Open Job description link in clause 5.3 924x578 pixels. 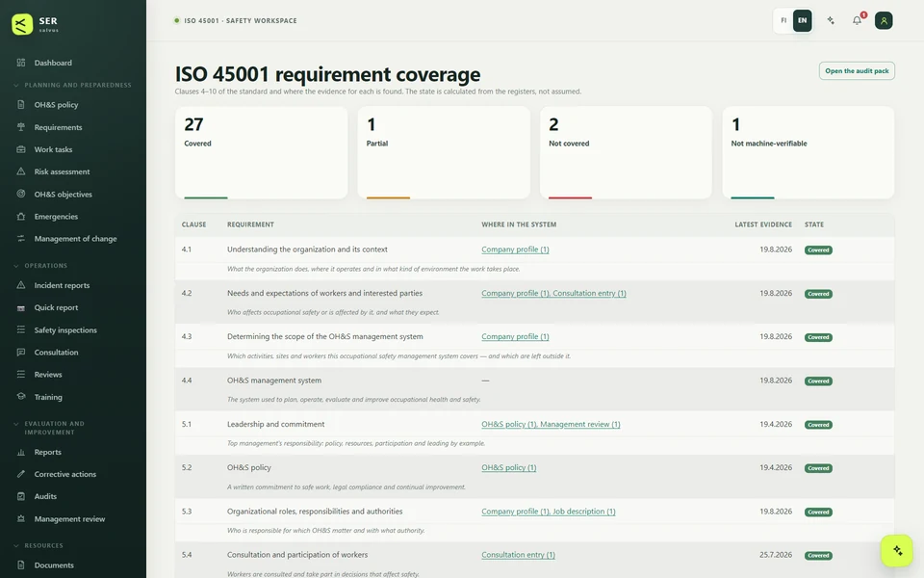(x=584, y=512)
